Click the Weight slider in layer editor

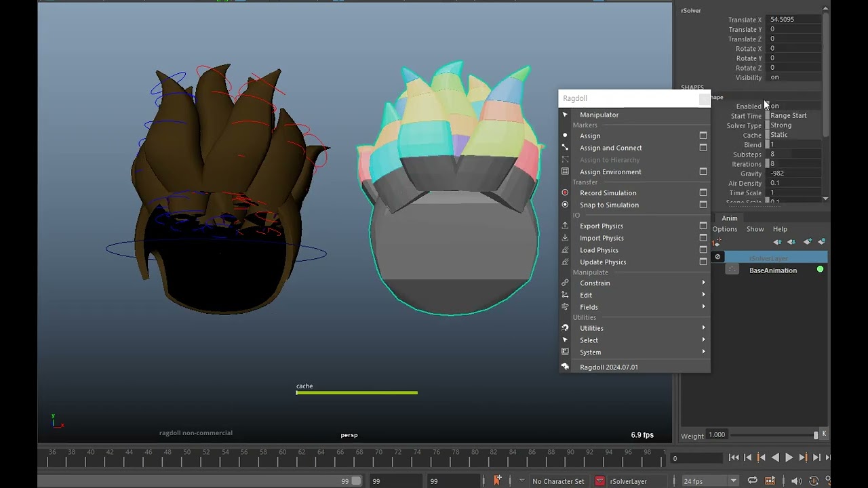[772, 435]
